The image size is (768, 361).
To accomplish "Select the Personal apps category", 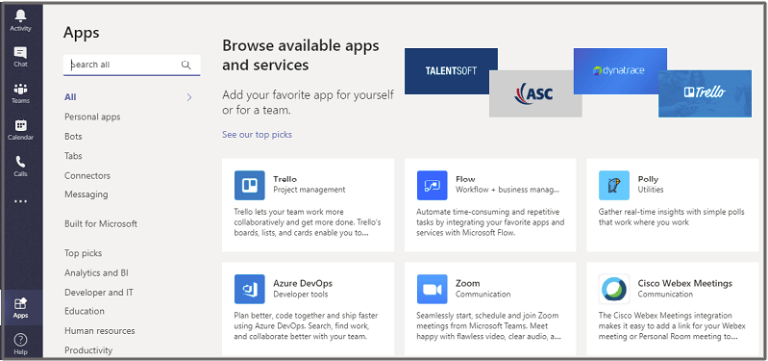I will (92, 117).
